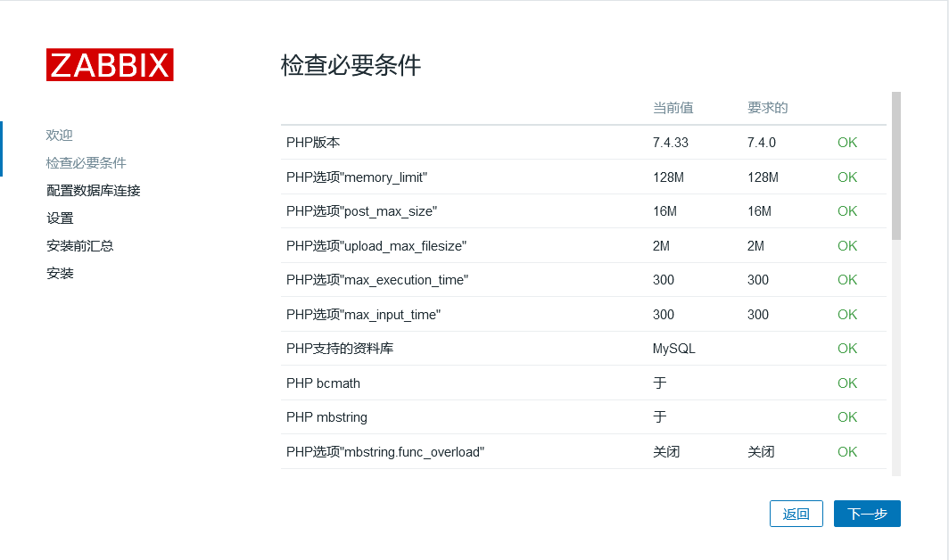
Task: Click the requirements list vertical scrollbar
Action: pos(895,166)
